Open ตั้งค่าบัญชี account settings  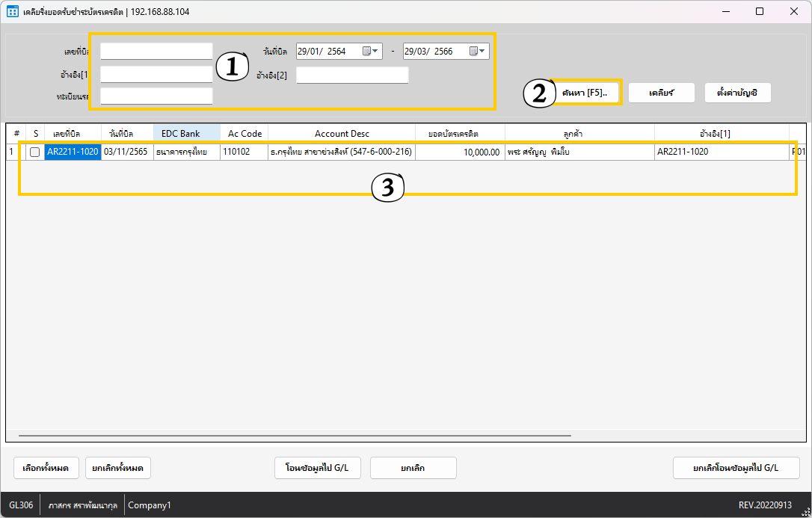(737, 93)
